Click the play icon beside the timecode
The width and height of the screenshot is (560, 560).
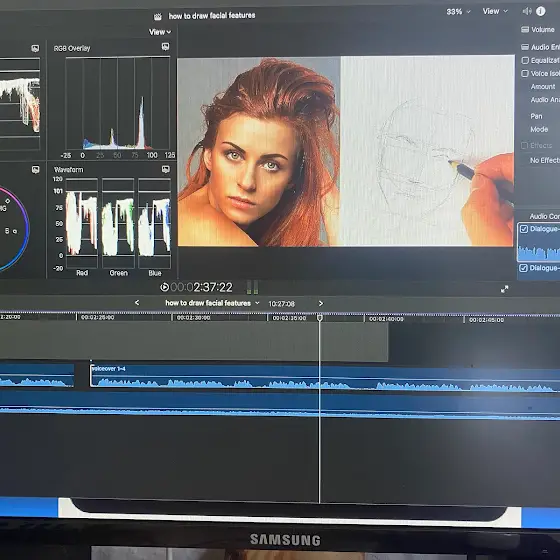tap(164, 287)
